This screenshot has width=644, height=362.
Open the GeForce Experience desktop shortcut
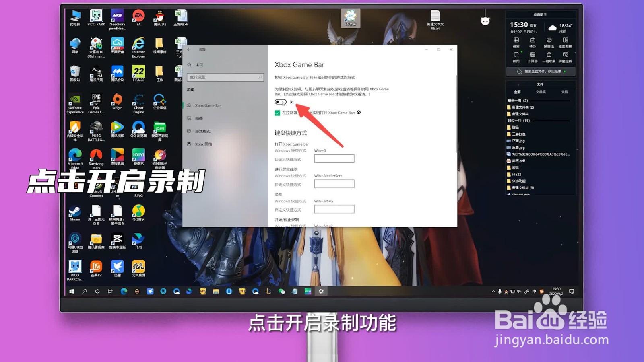click(75, 103)
